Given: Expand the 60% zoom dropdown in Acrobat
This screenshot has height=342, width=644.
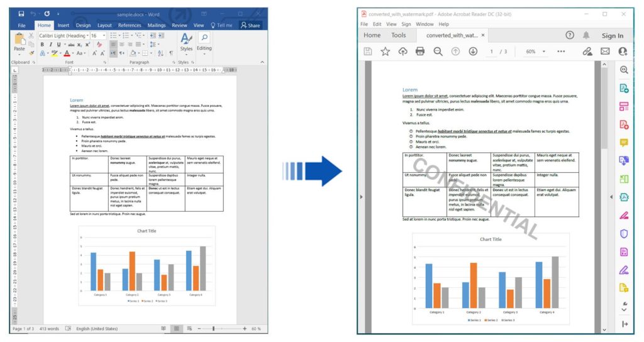Looking at the screenshot, I should 543,52.
